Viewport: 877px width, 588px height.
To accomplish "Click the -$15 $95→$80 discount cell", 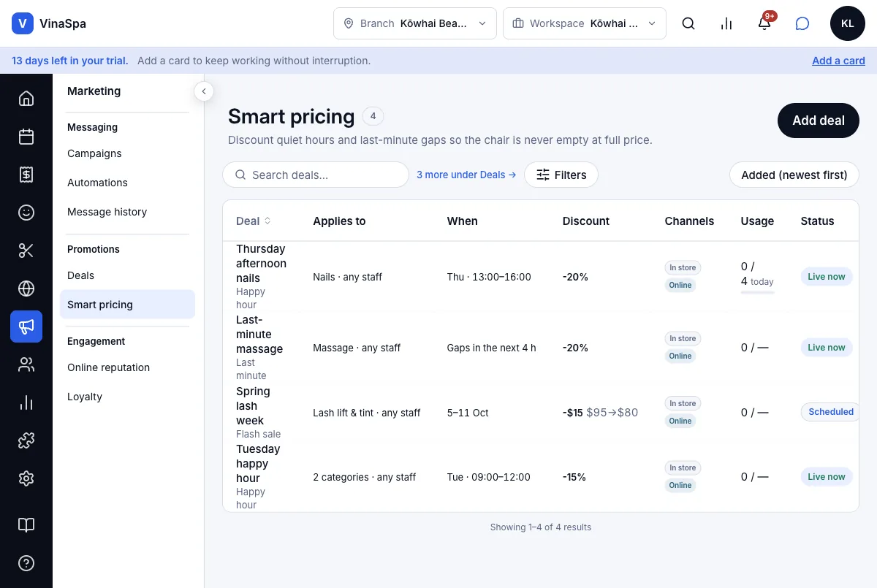I will tap(600, 413).
